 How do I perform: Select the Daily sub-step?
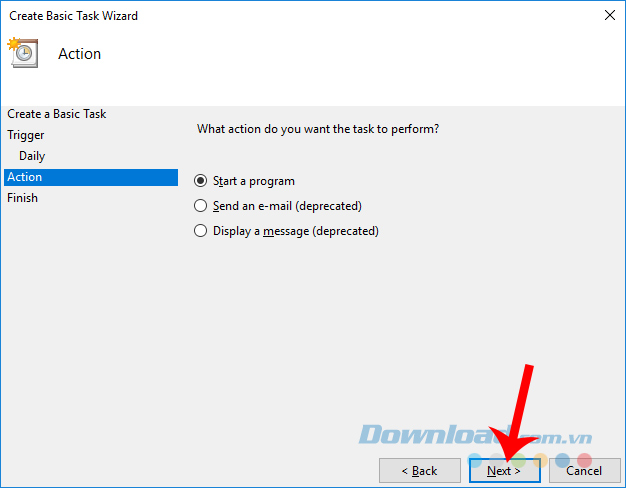32,156
